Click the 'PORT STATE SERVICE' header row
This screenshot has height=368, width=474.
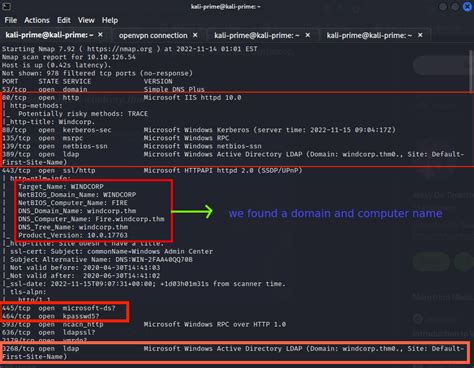click(87, 82)
